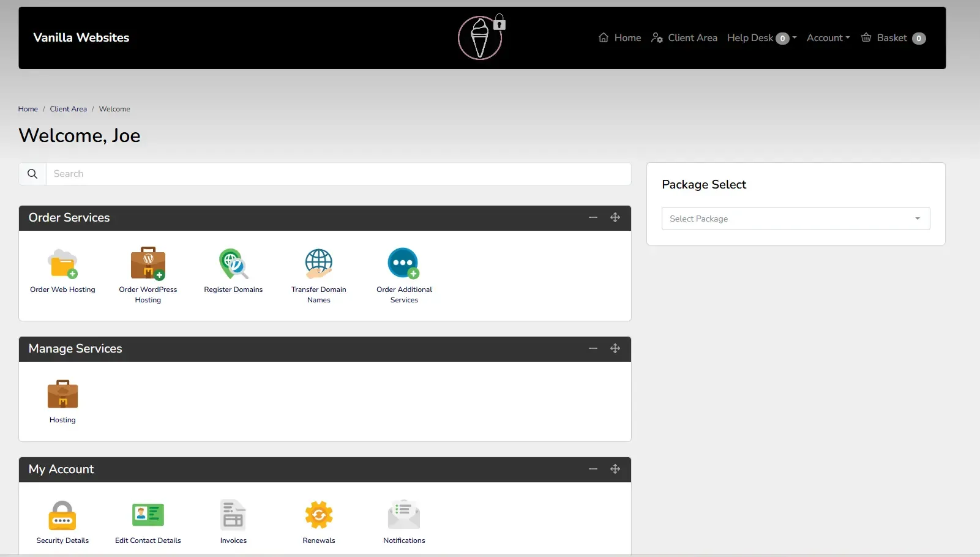Image resolution: width=980 pixels, height=557 pixels.
Task: Click the Security Details padlock icon
Action: (x=62, y=515)
